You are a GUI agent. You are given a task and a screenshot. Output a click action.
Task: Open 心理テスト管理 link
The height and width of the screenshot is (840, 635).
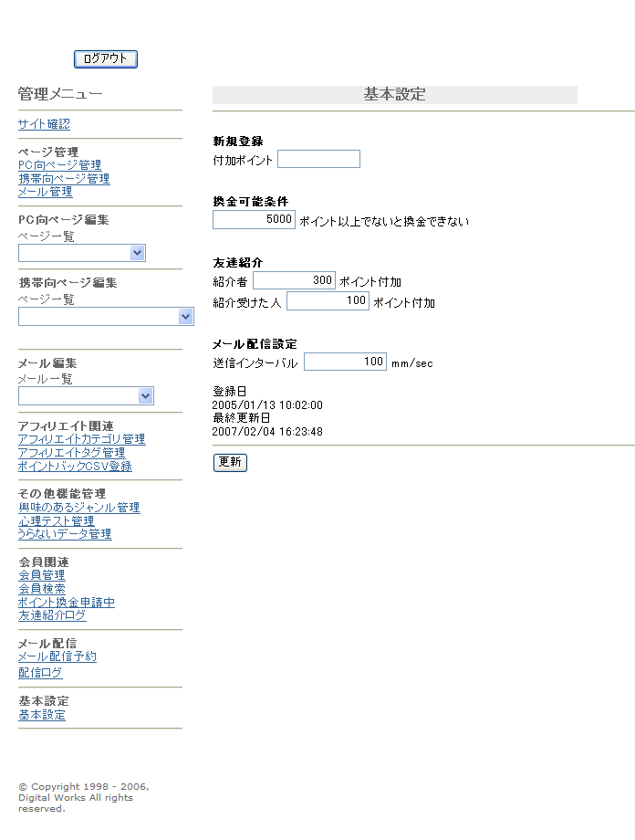tap(57, 520)
